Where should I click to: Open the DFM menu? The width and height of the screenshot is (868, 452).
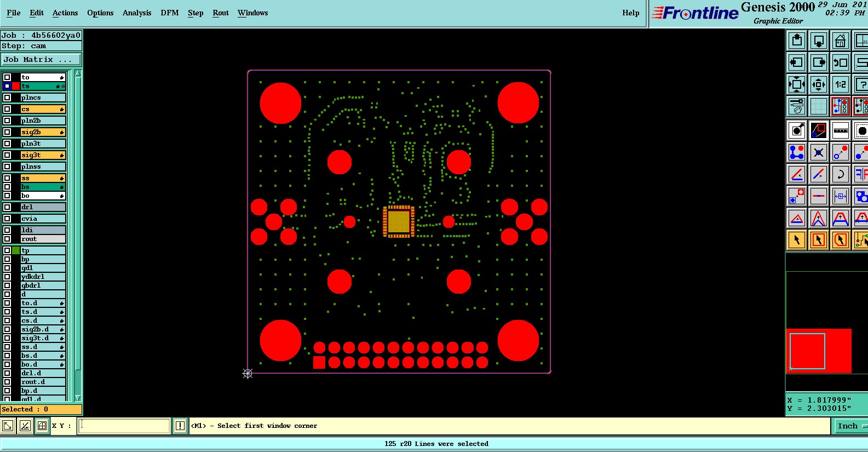coord(170,13)
